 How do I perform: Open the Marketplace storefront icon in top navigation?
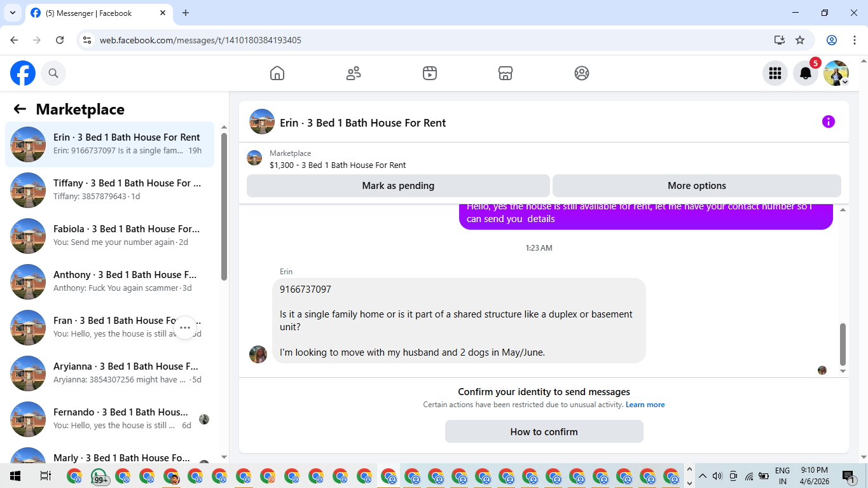pos(506,73)
